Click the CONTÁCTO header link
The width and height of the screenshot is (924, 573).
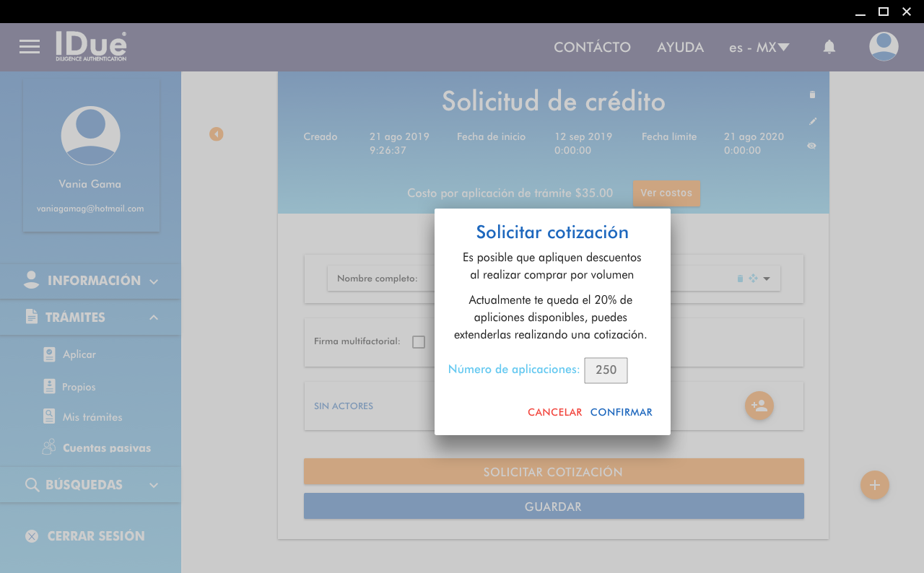[x=592, y=48]
